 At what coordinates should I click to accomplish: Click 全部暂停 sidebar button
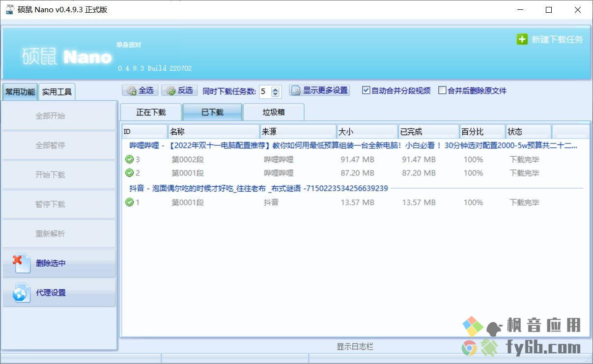pos(59,145)
